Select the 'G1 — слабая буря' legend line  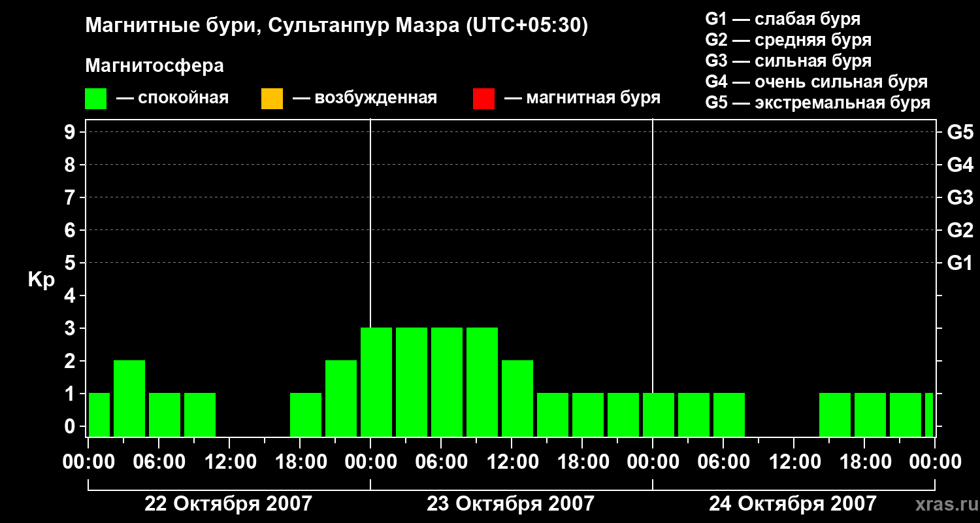pos(783,19)
